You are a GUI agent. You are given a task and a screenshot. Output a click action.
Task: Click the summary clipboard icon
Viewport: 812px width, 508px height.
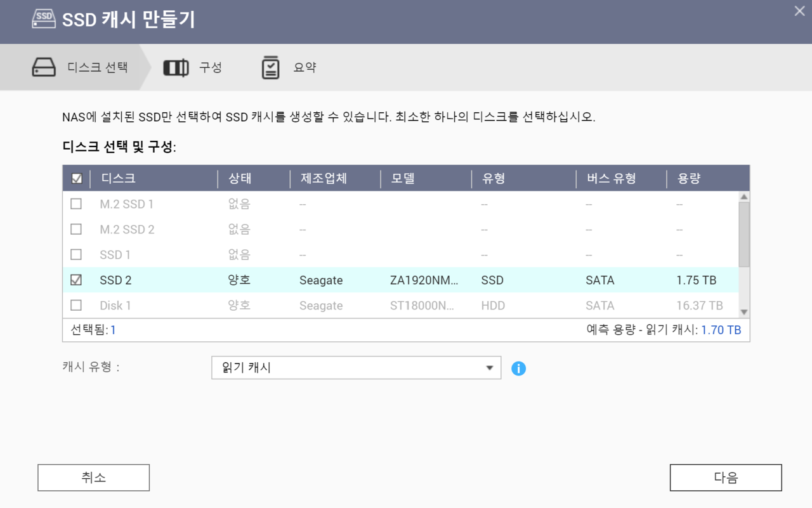(271, 67)
